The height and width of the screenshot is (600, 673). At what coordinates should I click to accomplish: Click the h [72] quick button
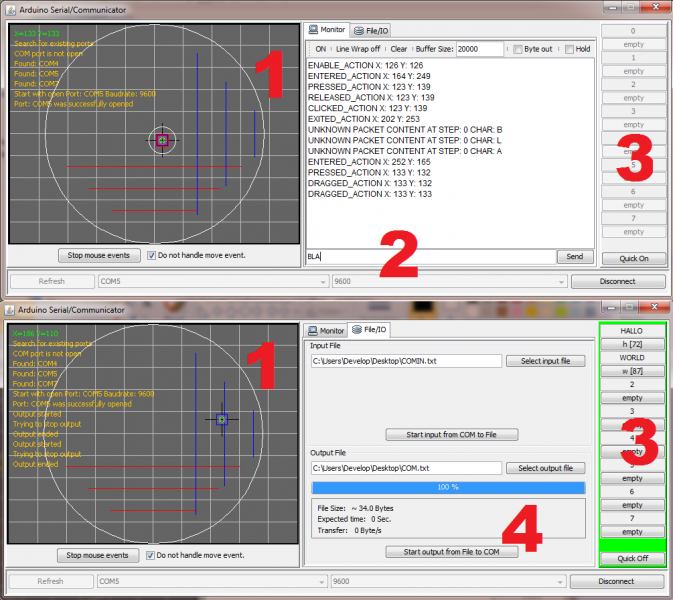point(632,344)
